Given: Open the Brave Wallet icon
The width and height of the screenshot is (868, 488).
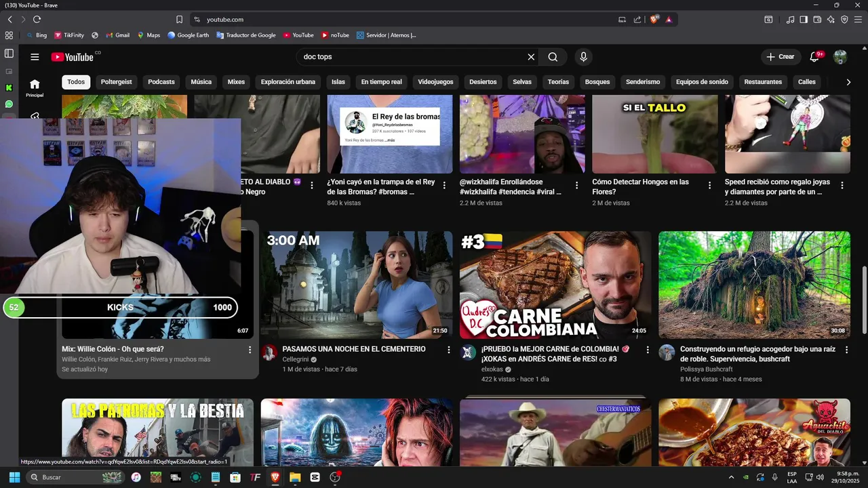Looking at the screenshot, I should coord(817,20).
